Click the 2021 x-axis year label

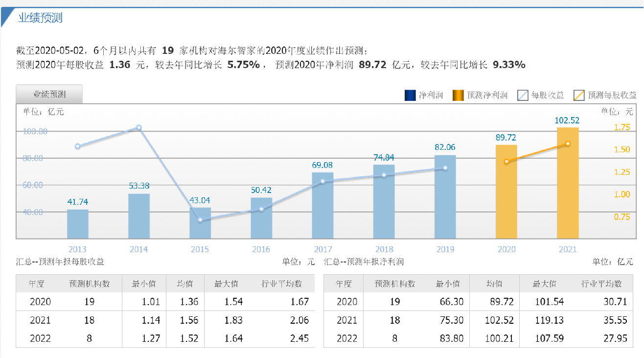click(568, 249)
